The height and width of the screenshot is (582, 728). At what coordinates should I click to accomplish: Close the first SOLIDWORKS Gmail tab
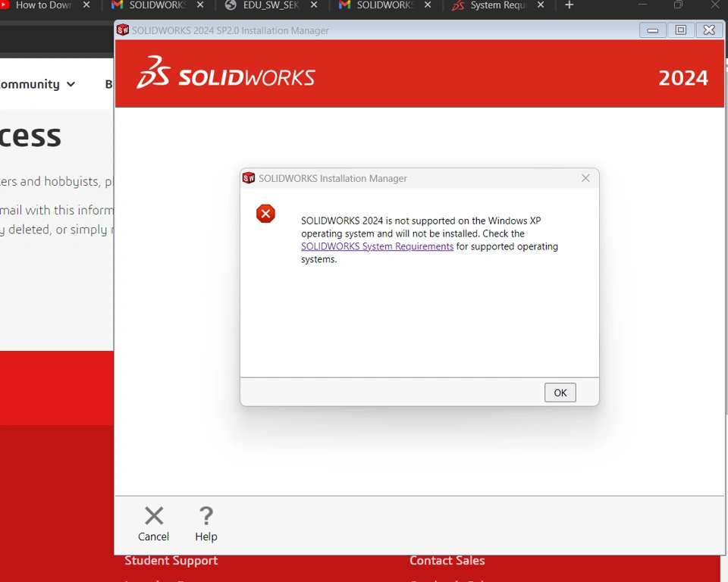coord(200,5)
